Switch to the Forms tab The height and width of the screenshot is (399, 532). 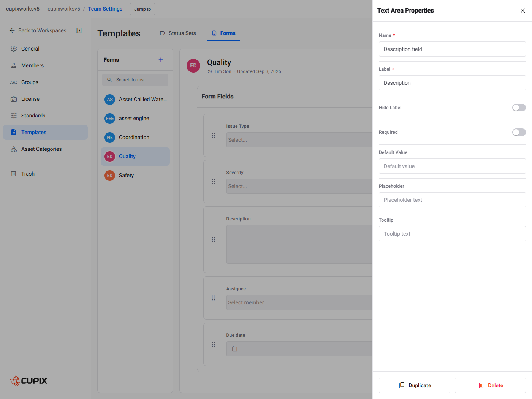[x=223, y=33]
